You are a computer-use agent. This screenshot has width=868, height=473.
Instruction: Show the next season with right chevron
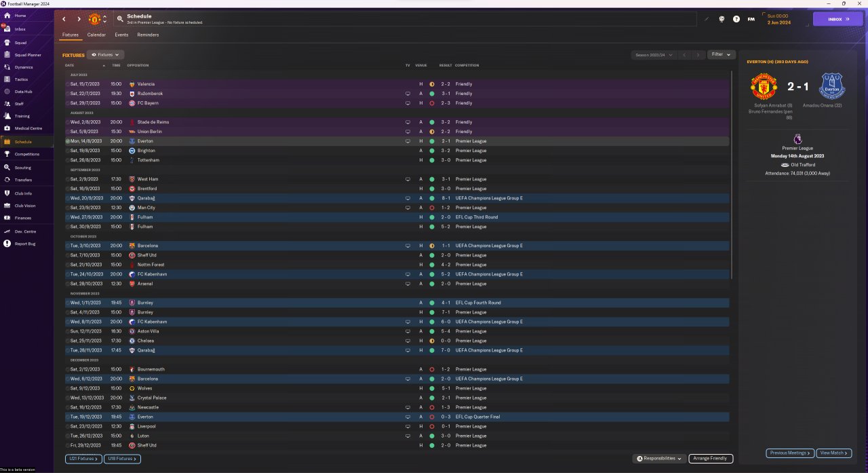click(698, 54)
